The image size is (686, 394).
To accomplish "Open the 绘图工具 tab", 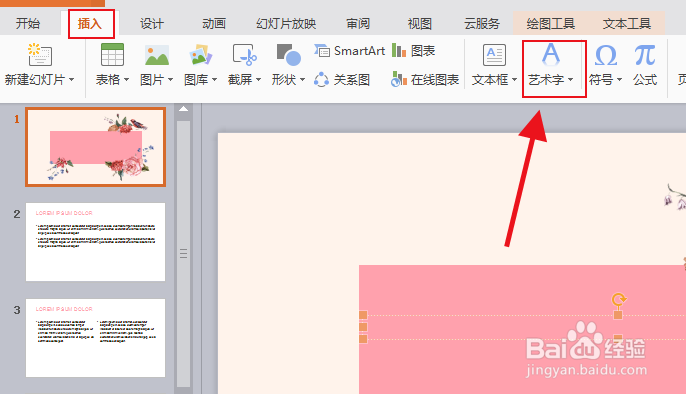I will click(550, 24).
